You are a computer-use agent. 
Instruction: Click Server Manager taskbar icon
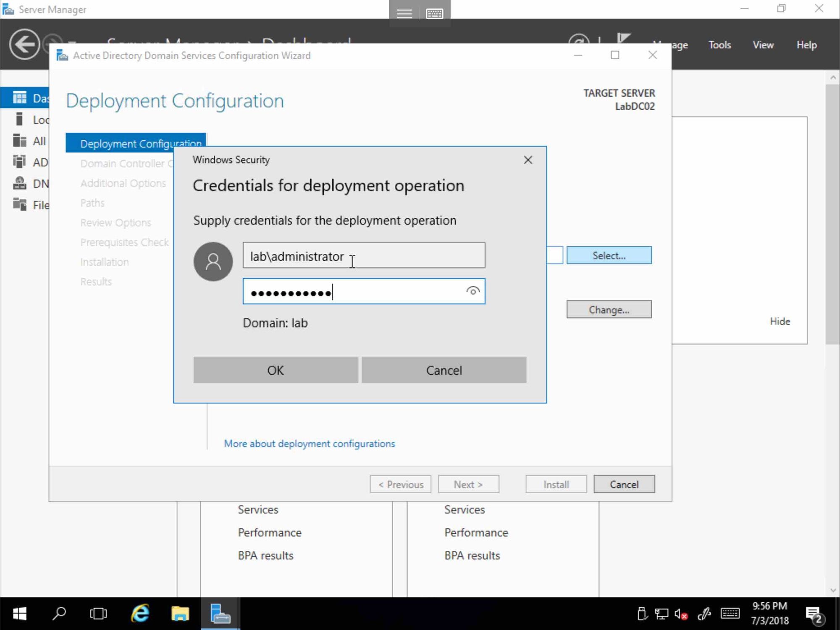[220, 614]
